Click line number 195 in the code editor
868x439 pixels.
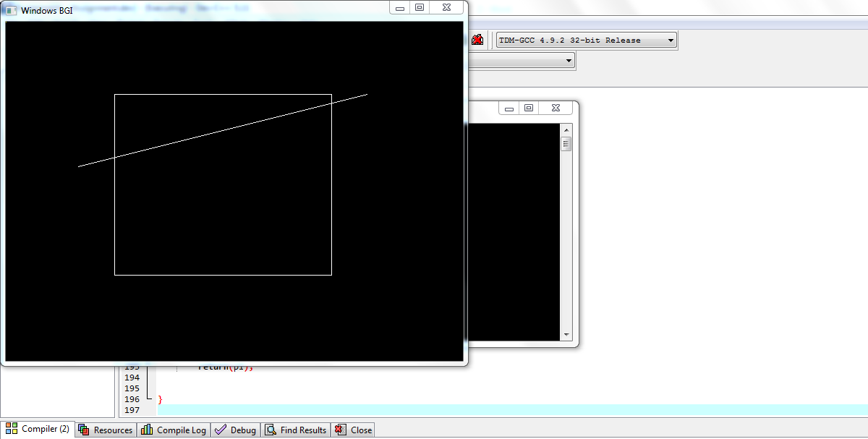click(x=132, y=388)
